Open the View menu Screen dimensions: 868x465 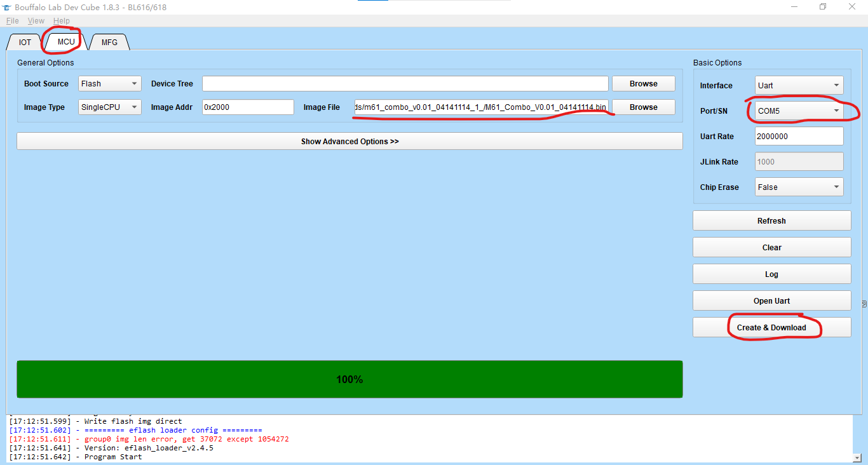36,21
